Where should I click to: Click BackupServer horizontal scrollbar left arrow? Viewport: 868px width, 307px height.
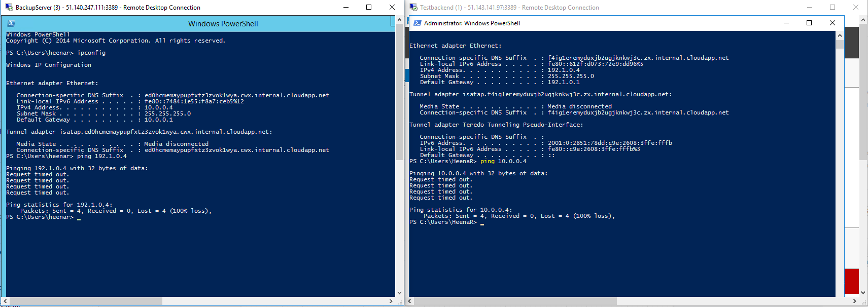pos(5,301)
